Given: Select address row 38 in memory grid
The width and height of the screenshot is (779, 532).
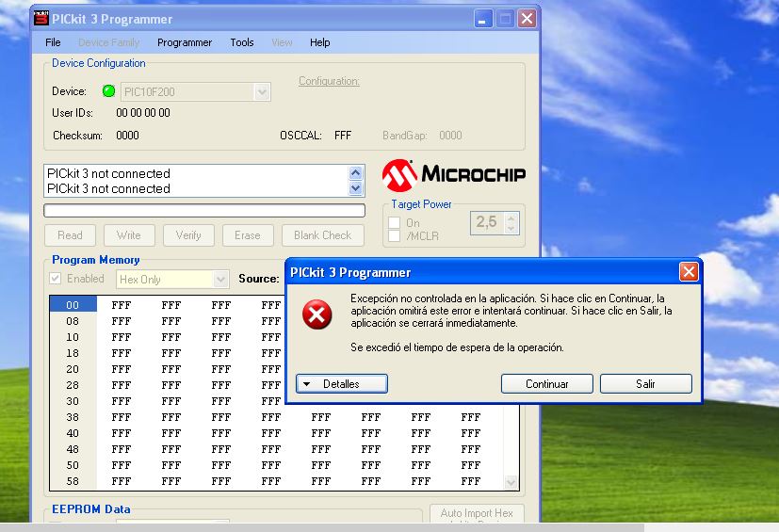Looking at the screenshot, I should (x=73, y=417).
